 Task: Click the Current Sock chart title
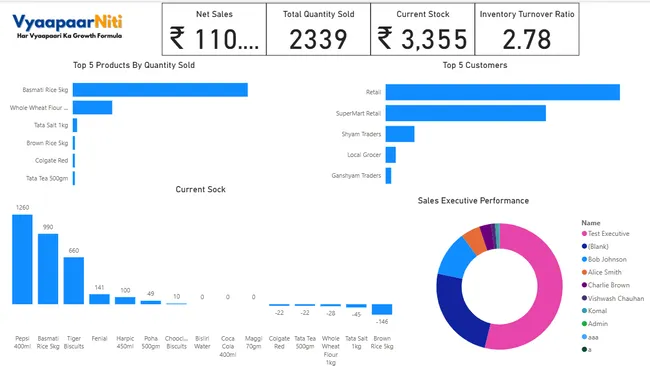(200, 189)
